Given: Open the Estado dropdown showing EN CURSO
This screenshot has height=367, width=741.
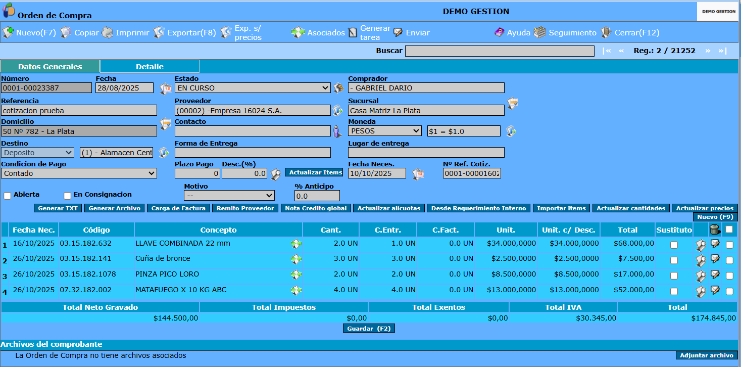Looking at the screenshot, I should point(252,88).
